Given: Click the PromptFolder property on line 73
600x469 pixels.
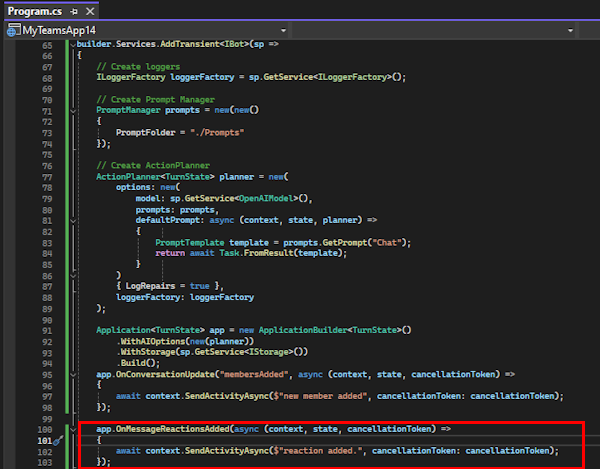Looking at the screenshot, I should (x=145, y=132).
